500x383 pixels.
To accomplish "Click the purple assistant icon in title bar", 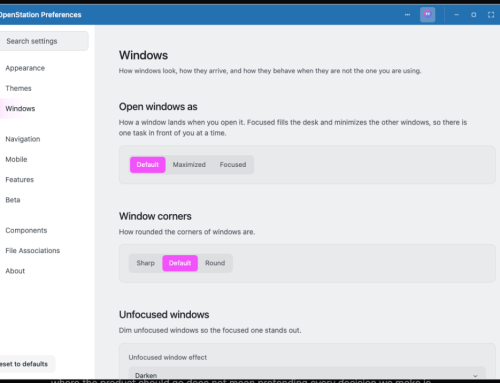I will coord(427,15).
